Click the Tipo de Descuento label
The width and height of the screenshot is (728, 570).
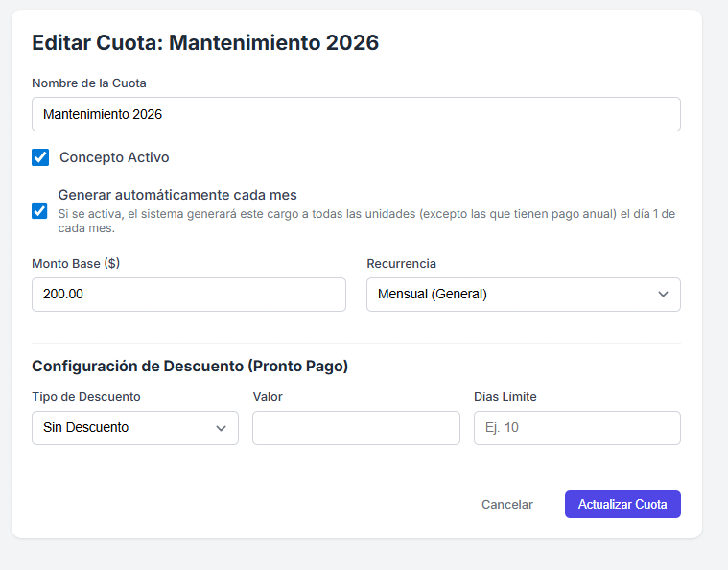86,396
